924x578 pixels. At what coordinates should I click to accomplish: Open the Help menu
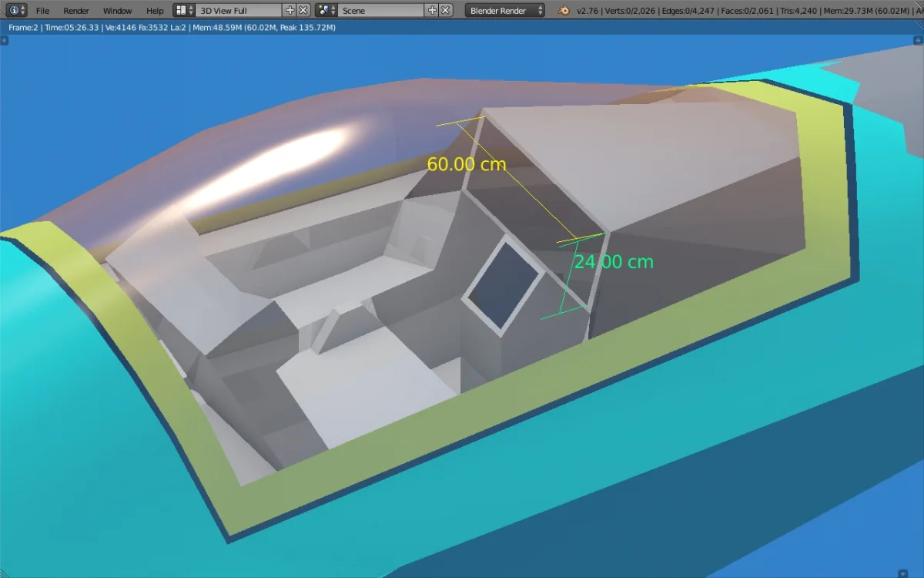155,11
